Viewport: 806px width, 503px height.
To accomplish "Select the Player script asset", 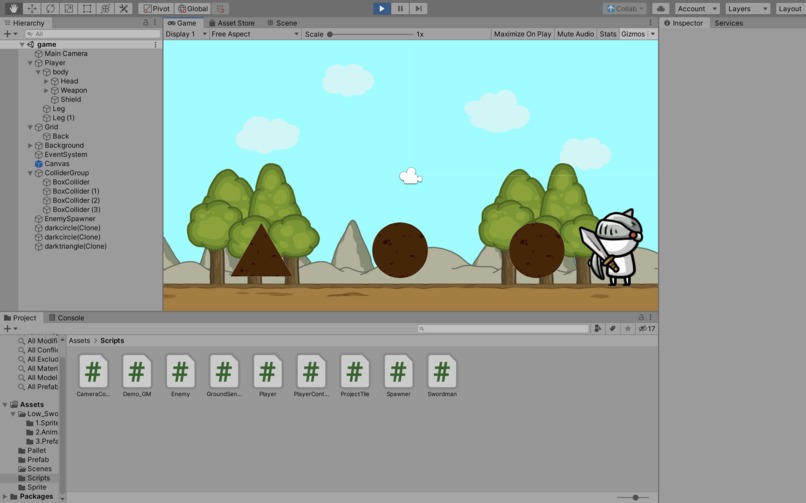I will (268, 376).
